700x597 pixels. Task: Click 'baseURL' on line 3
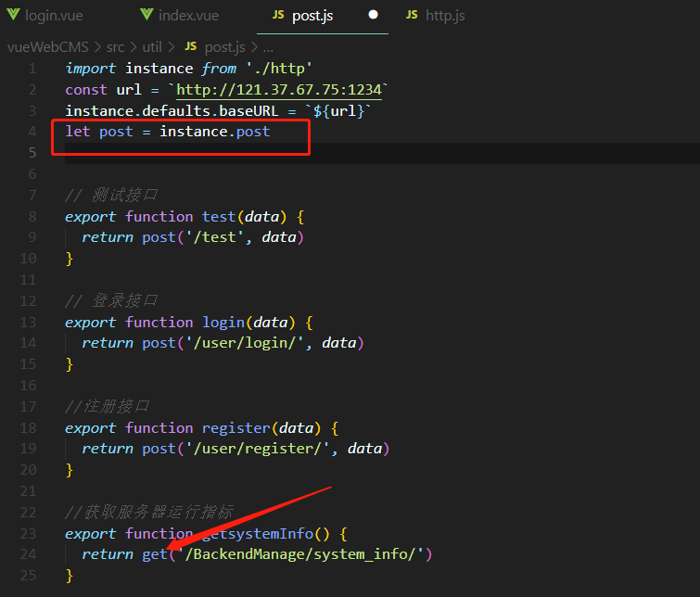[x=248, y=110]
